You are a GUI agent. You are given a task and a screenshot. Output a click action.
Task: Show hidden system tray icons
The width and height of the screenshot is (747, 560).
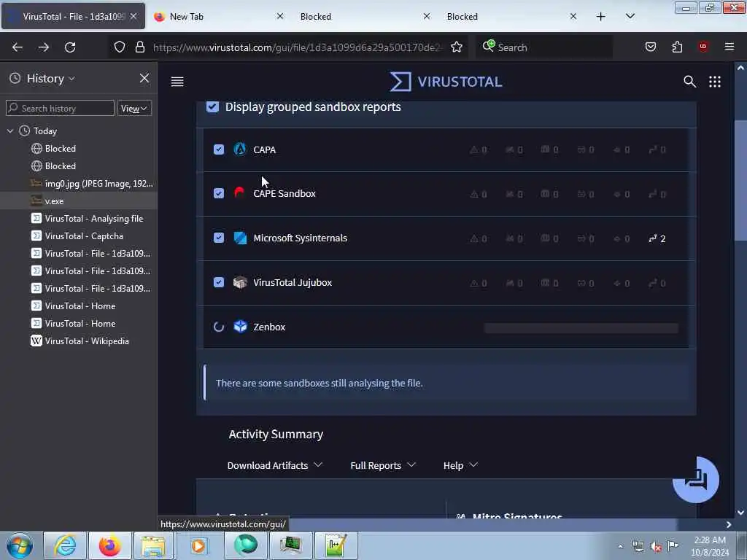click(620, 547)
